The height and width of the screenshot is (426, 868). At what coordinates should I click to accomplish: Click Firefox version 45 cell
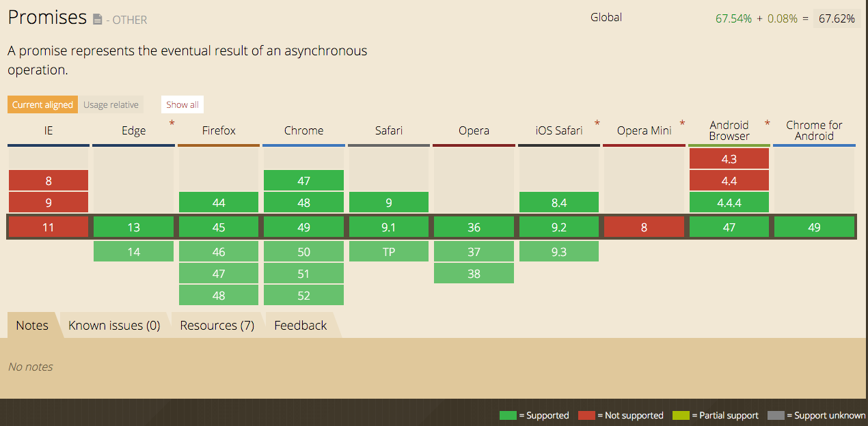point(219,227)
